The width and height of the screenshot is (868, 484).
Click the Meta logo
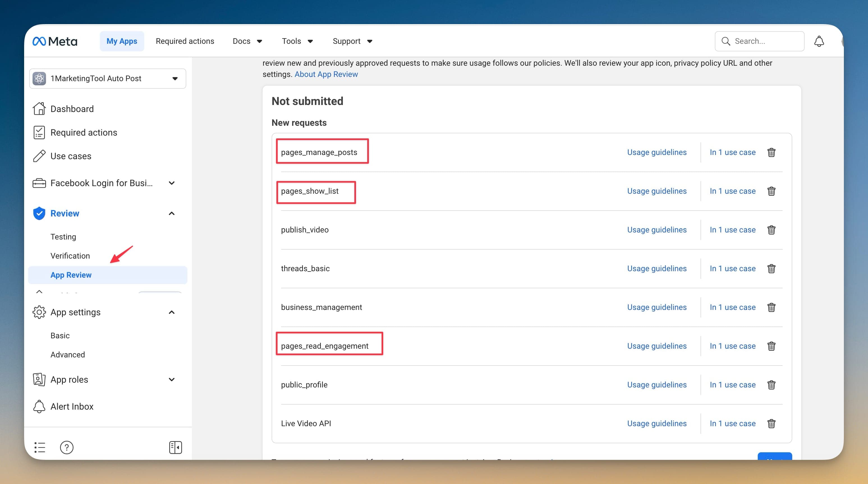[x=55, y=41]
